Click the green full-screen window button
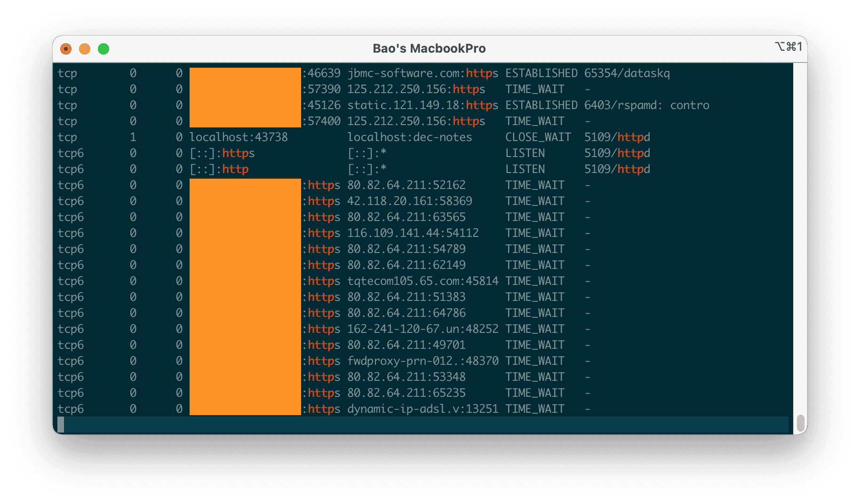 (x=104, y=49)
